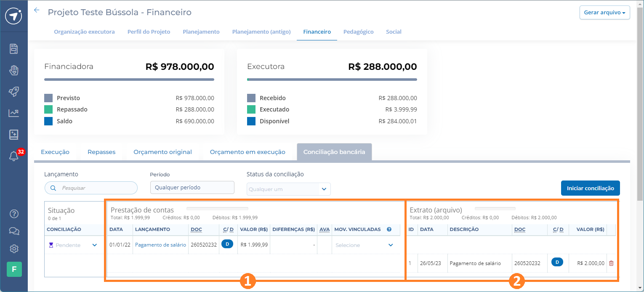Click the blue Saldo color swatch
644x292 pixels.
(x=48, y=121)
